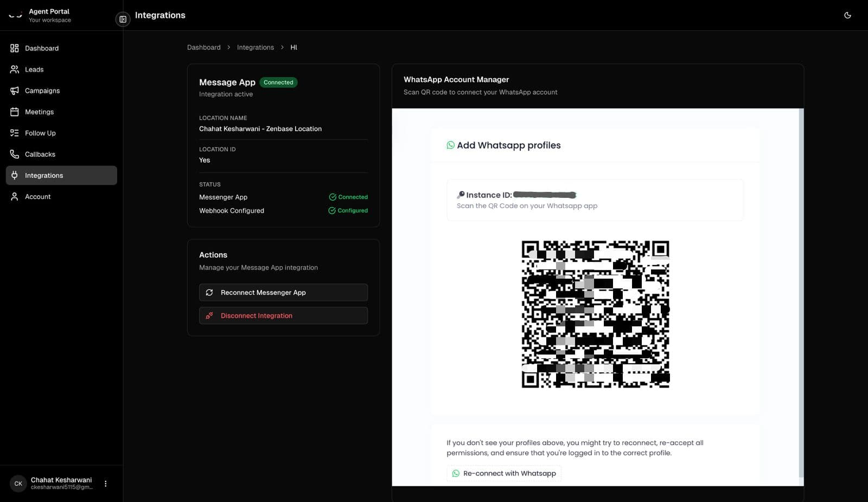This screenshot has height=502, width=868.
Task: Open Callbacks using the phone icon
Action: 15,154
